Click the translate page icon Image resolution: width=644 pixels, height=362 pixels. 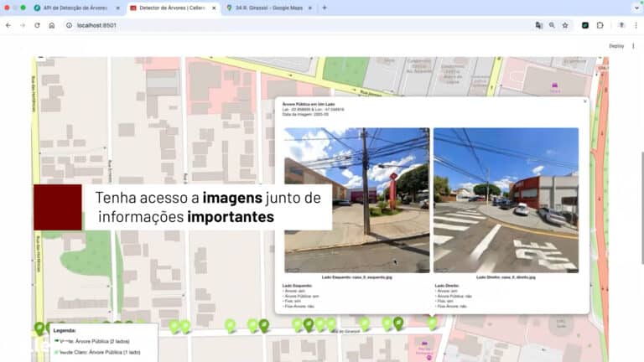point(539,25)
